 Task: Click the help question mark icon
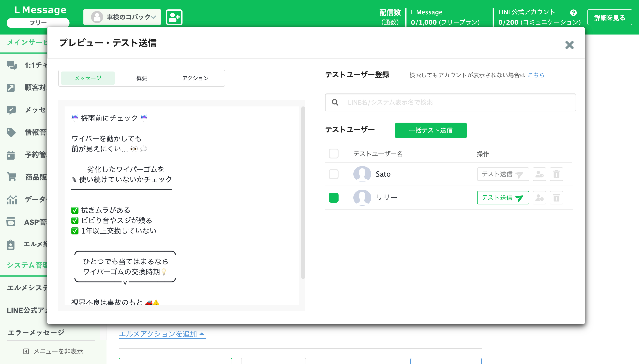tap(574, 13)
